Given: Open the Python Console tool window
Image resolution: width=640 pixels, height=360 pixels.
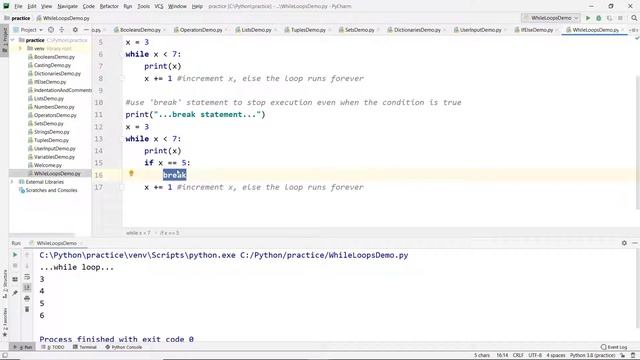Looking at the screenshot, I should coord(124,347).
